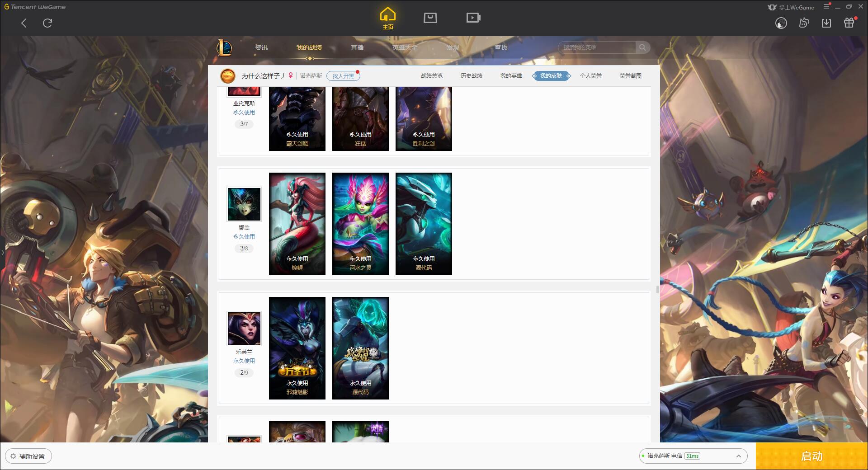The width and height of the screenshot is (868, 470).
Task: Open the main menu hamburger icon
Action: (826, 6)
